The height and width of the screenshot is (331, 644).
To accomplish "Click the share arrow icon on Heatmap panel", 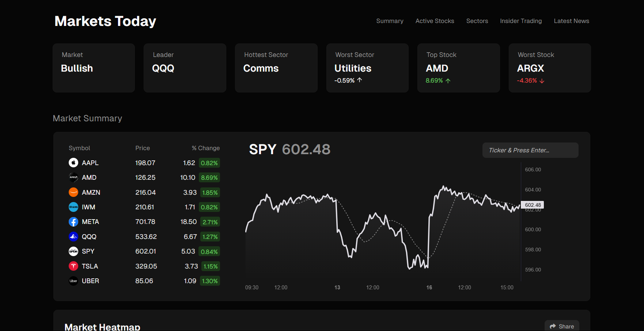I will (x=553, y=326).
